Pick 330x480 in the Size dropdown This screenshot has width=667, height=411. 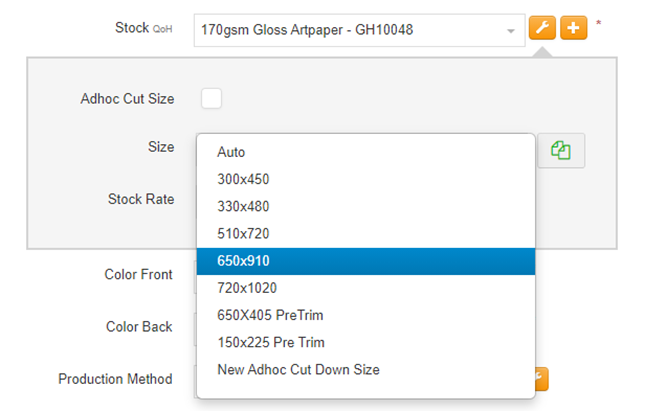(243, 206)
